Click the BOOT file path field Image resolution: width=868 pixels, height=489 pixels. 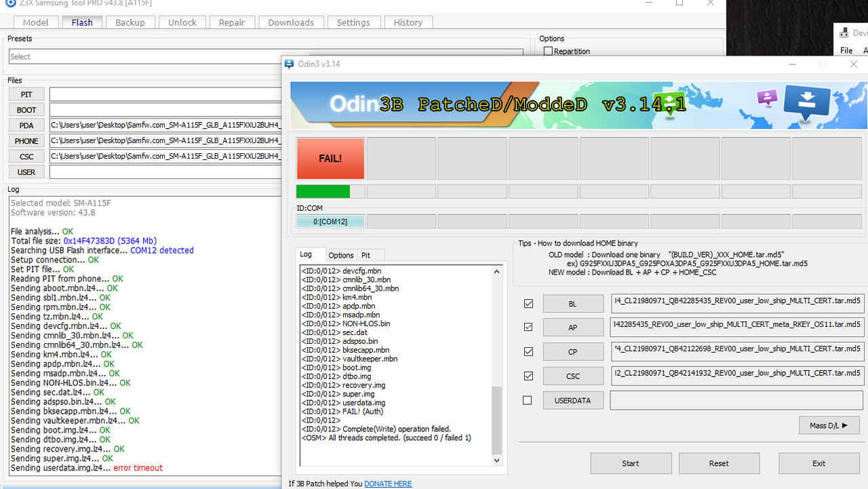tap(165, 110)
